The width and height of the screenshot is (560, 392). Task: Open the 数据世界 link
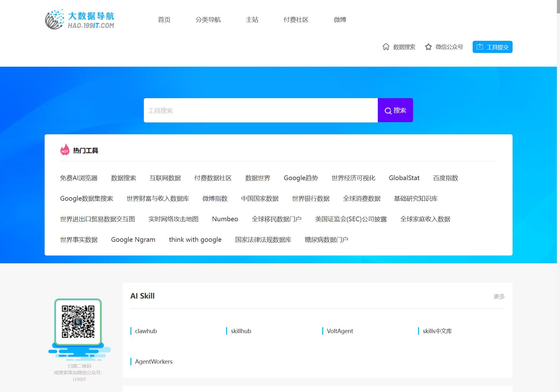click(x=258, y=178)
